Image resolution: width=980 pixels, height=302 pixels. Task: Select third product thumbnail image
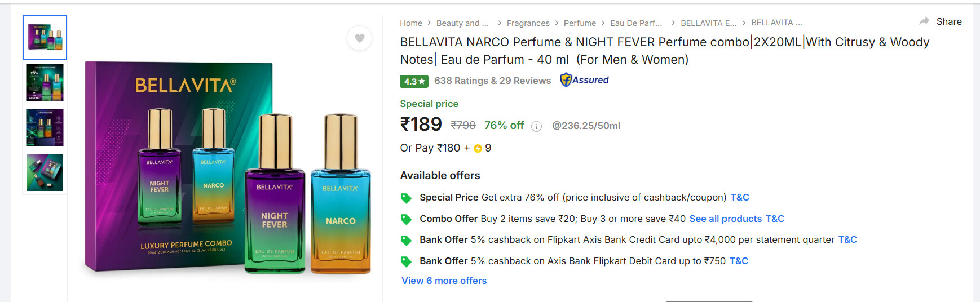pos(45,127)
